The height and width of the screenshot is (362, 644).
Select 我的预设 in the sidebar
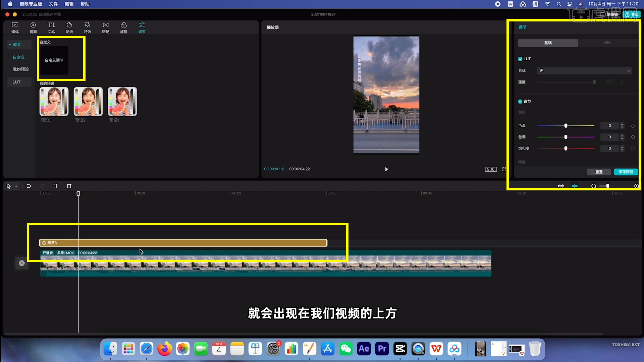[21, 69]
